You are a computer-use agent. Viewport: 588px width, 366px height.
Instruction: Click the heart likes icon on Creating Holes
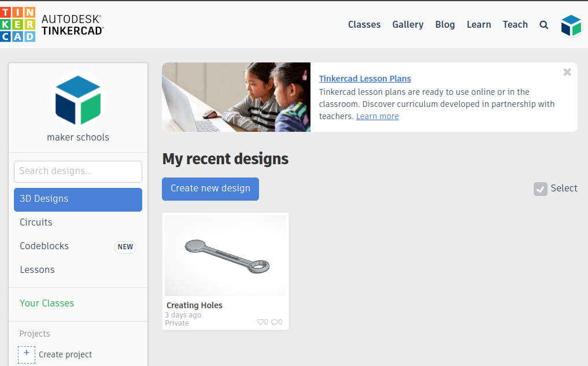260,321
